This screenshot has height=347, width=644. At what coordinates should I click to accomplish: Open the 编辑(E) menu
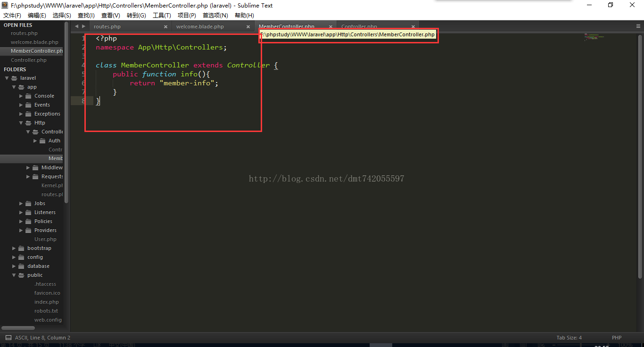pos(37,16)
